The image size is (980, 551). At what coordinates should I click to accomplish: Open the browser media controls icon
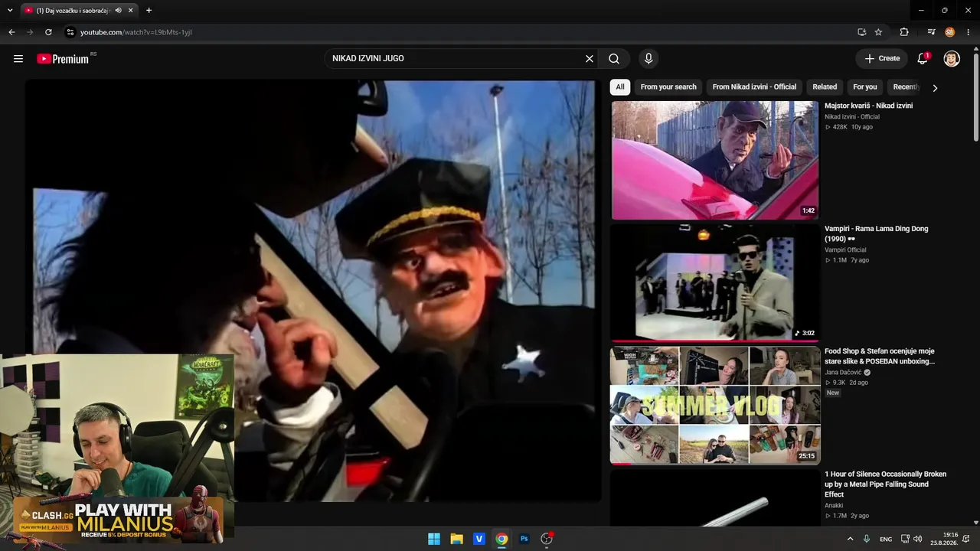[931, 32]
